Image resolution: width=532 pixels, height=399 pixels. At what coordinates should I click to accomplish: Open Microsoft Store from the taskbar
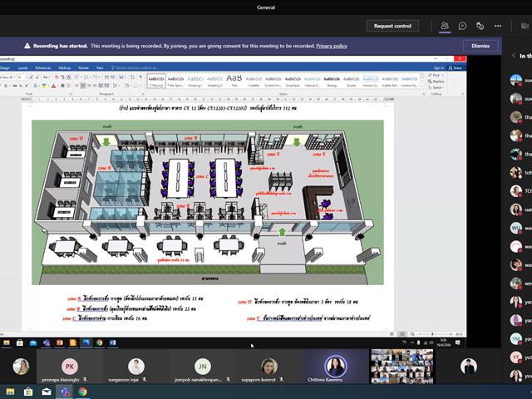click(x=28, y=392)
